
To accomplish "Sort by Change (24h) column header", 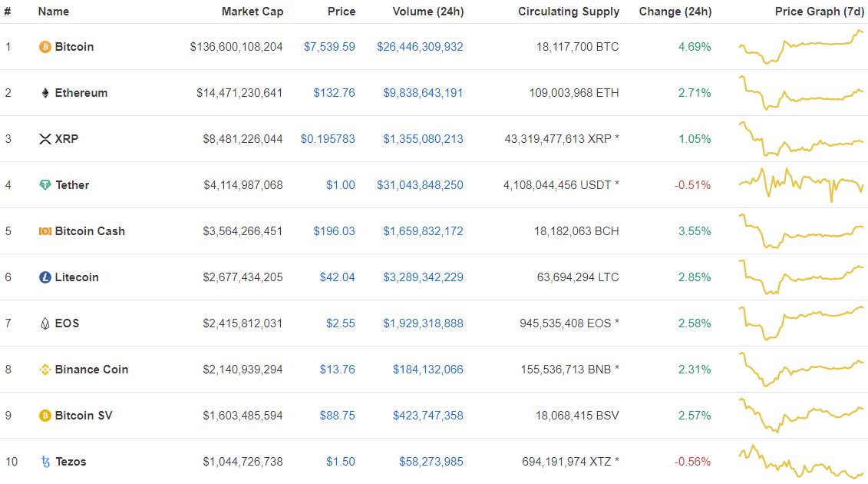I will click(675, 11).
